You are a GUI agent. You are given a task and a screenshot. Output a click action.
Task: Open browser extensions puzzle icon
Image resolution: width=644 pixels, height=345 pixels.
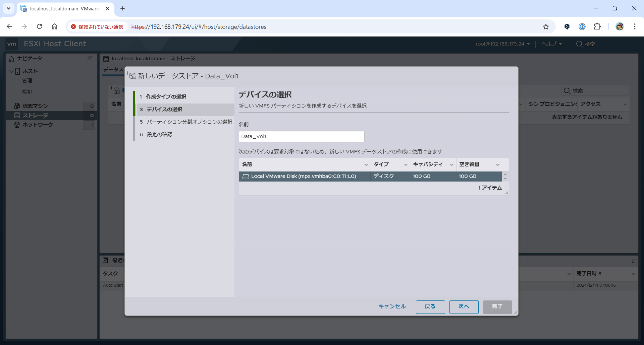597,26
